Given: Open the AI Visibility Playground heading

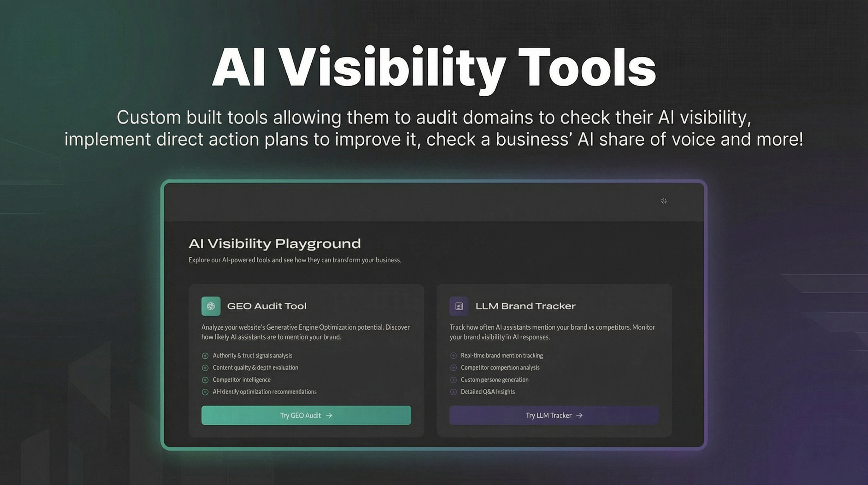Looking at the screenshot, I should pos(275,243).
